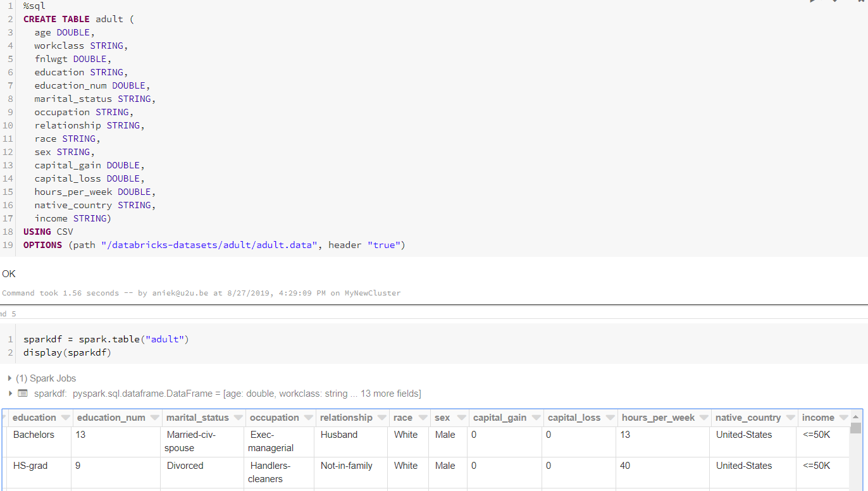The image size is (868, 491).
Task: Expand the sparkdf DataFrame schema arrow
Action: [9, 394]
